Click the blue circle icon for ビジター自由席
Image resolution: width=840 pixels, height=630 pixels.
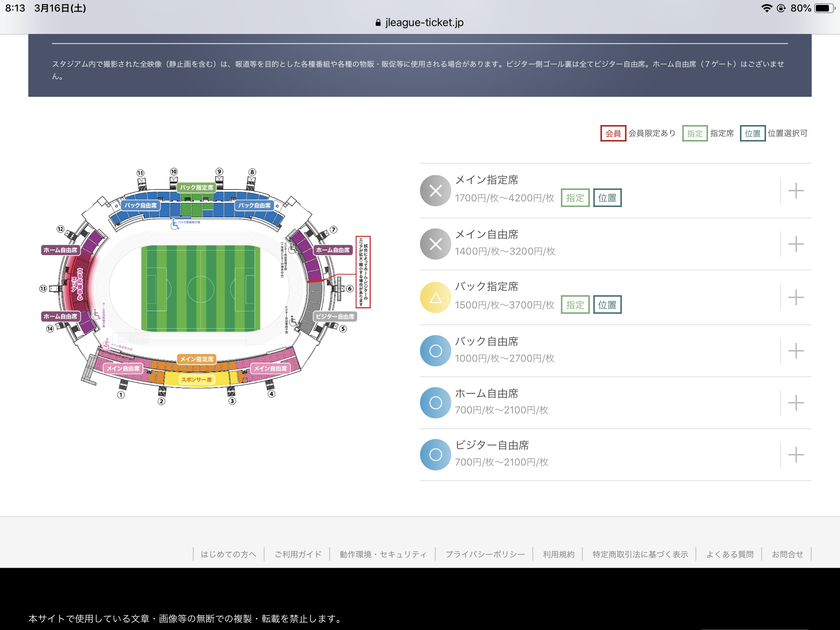435,454
